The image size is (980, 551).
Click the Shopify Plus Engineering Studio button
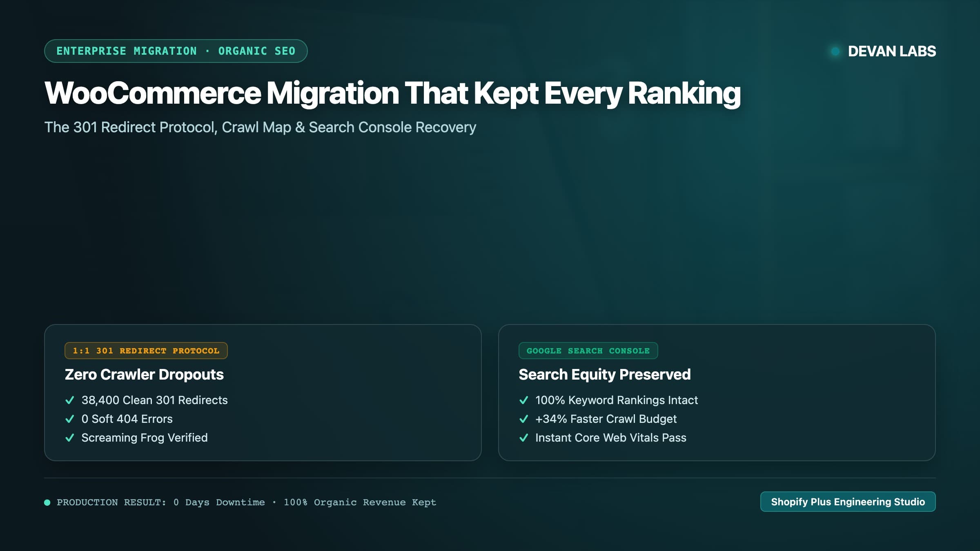coord(848,502)
